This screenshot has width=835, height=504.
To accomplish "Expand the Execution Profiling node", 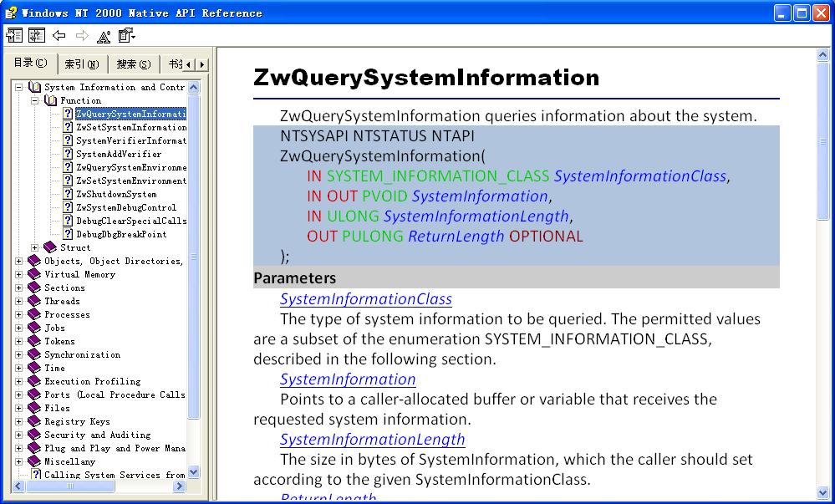I will tap(18, 381).
